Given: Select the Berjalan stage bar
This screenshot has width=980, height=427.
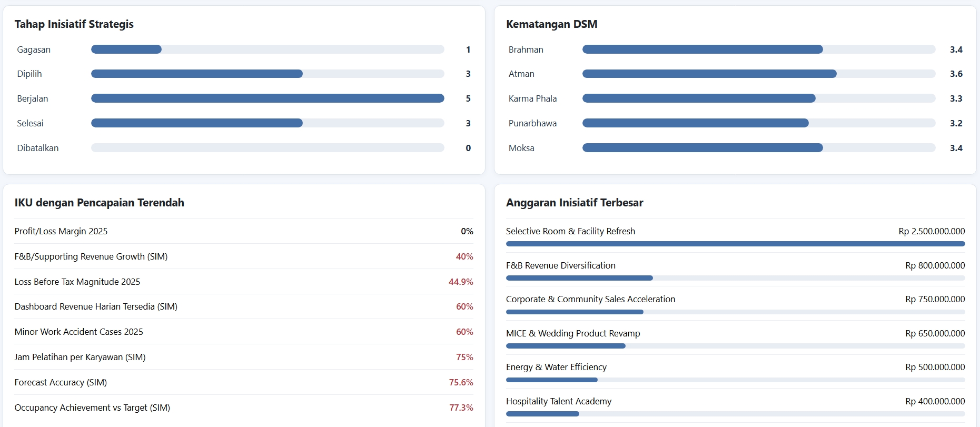Looking at the screenshot, I should pyautogui.click(x=268, y=98).
